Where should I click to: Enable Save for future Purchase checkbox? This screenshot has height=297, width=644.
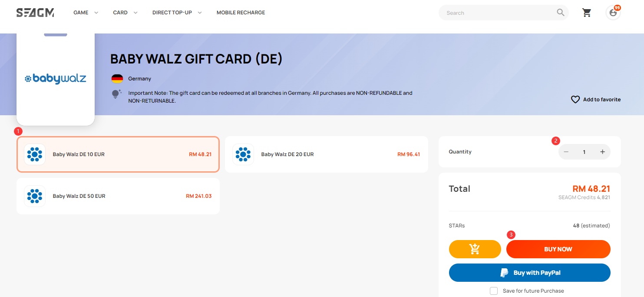494,291
